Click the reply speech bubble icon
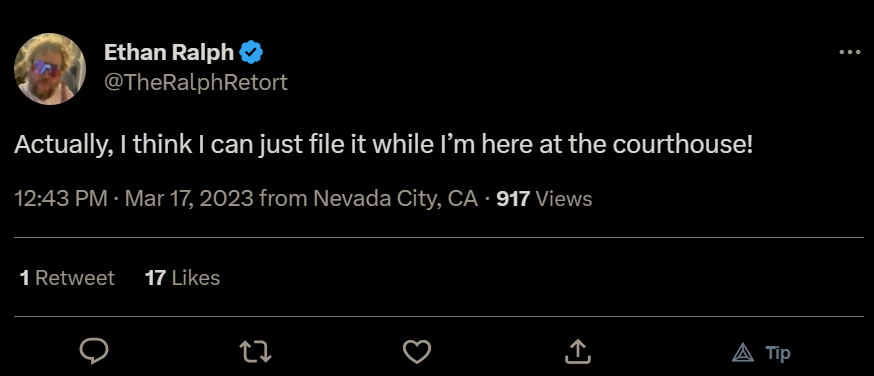Image resolution: width=874 pixels, height=376 pixels. (x=94, y=352)
